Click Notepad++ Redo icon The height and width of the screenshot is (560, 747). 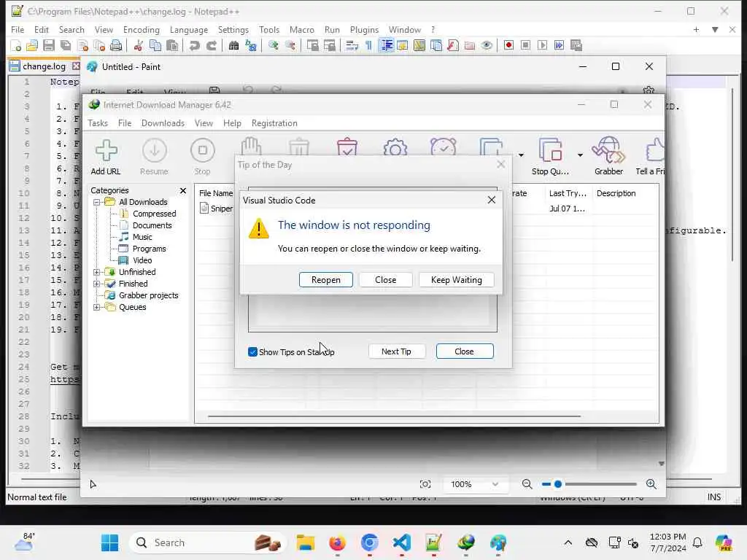click(x=212, y=46)
